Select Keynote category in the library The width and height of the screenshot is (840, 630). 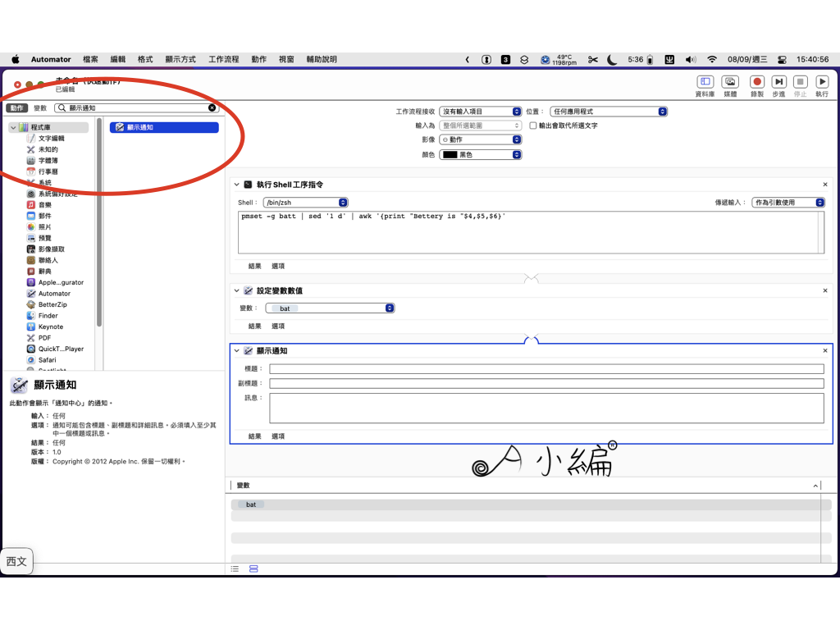50,326
